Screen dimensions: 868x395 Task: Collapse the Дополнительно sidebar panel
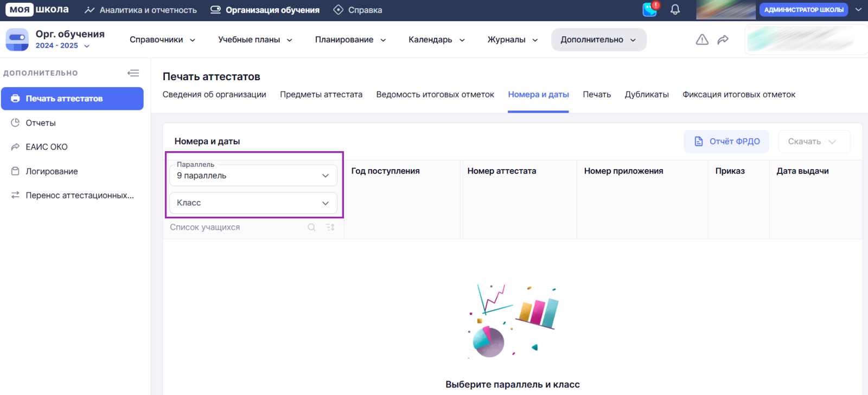tap(133, 73)
